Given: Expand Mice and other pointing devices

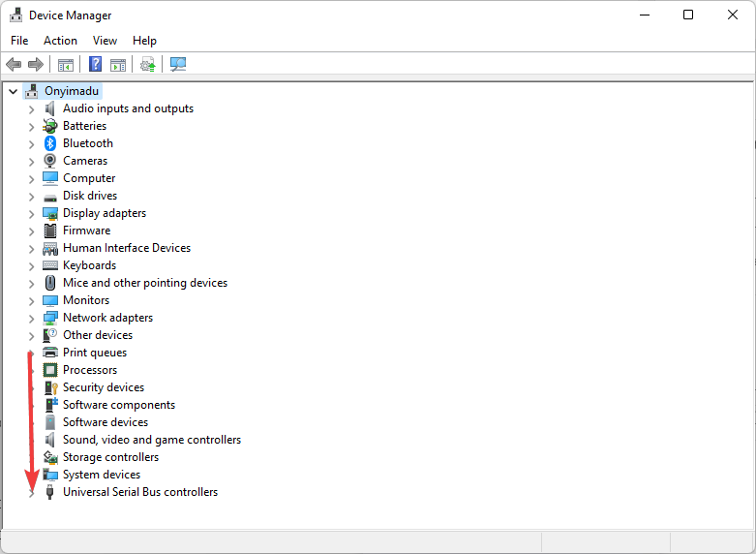Looking at the screenshot, I should (x=31, y=284).
